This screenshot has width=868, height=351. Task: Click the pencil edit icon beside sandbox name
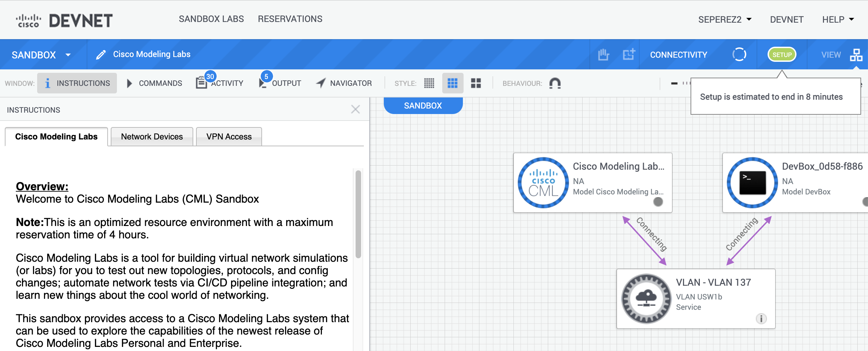tap(100, 55)
